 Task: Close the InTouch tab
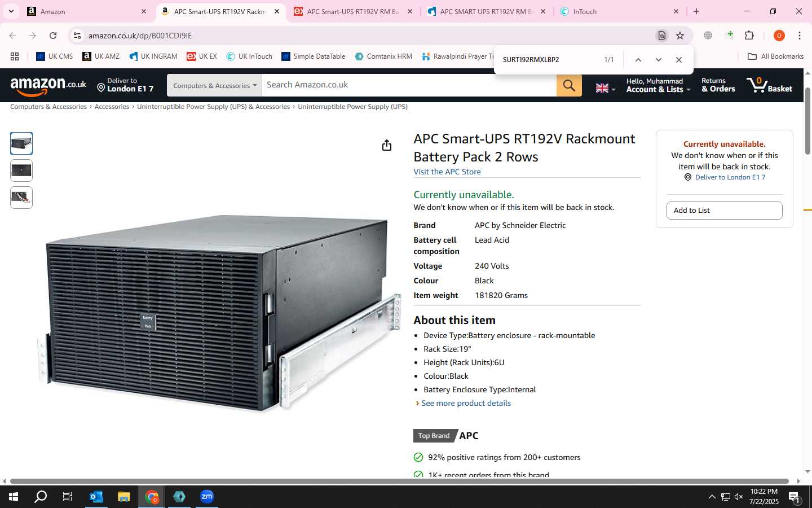[676, 11]
